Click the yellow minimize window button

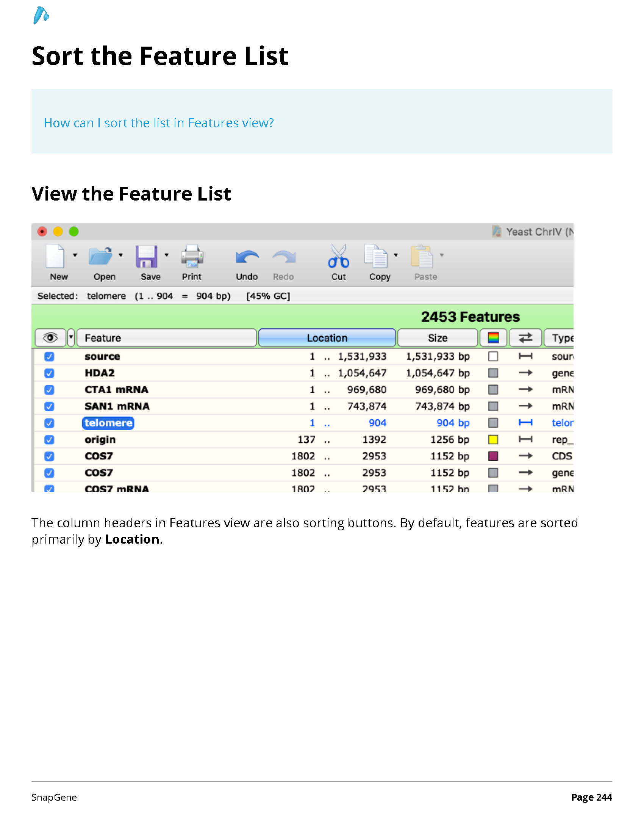coord(58,231)
